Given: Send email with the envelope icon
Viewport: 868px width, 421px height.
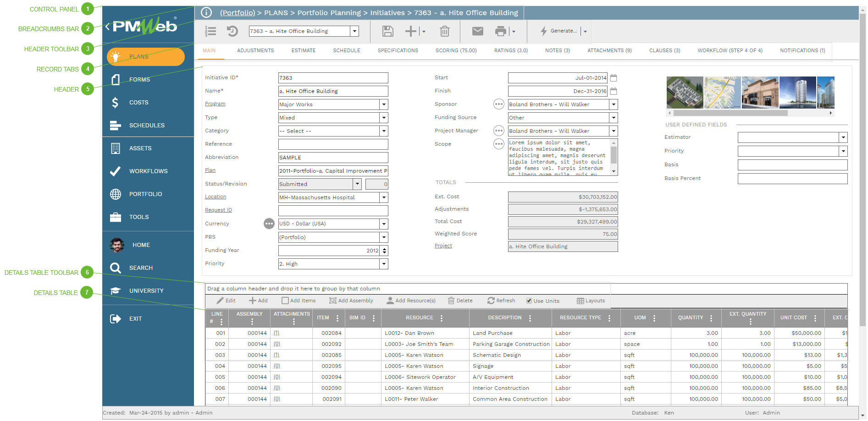Looking at the screenshot, I should (x=478, y=31).
